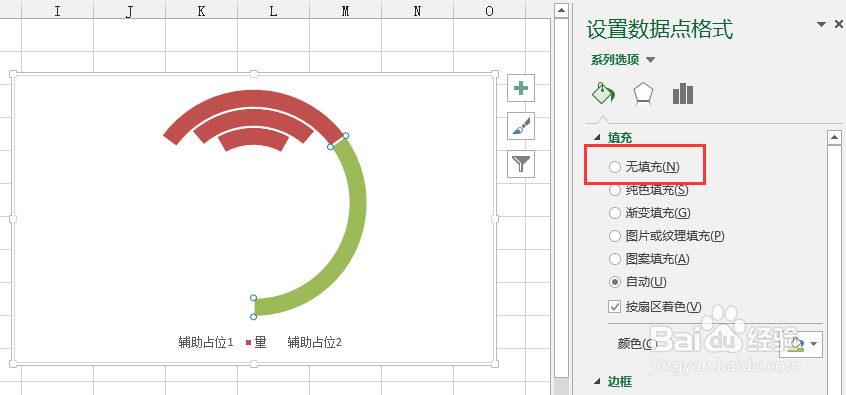Toggle 按扇区着色(V) checkbox
Screen dimensions: 846x395
pos(615,307)
